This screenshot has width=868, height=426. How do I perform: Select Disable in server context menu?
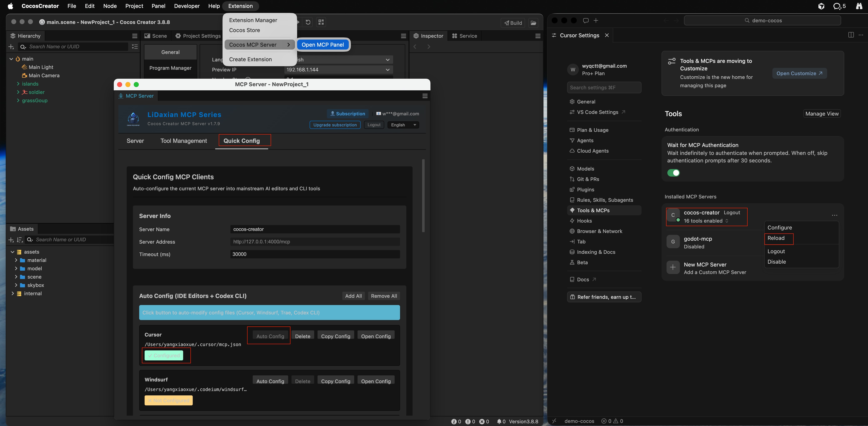[x=777, y=262]
